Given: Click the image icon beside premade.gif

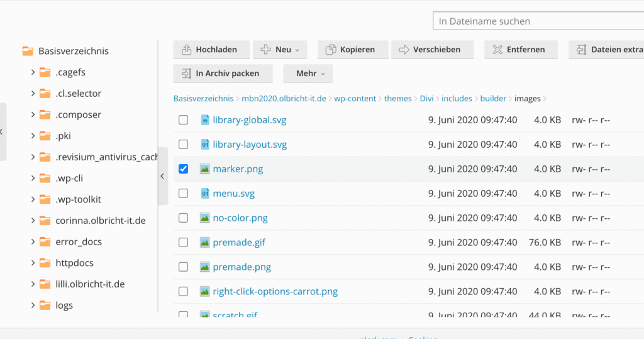Looking at the screenshot, I should coord(204,242).
